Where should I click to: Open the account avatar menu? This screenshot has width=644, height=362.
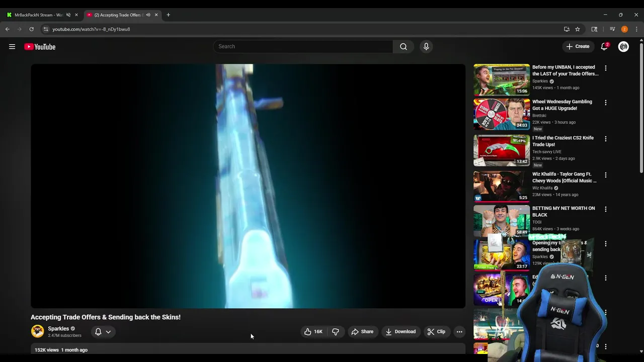point(623,46)
